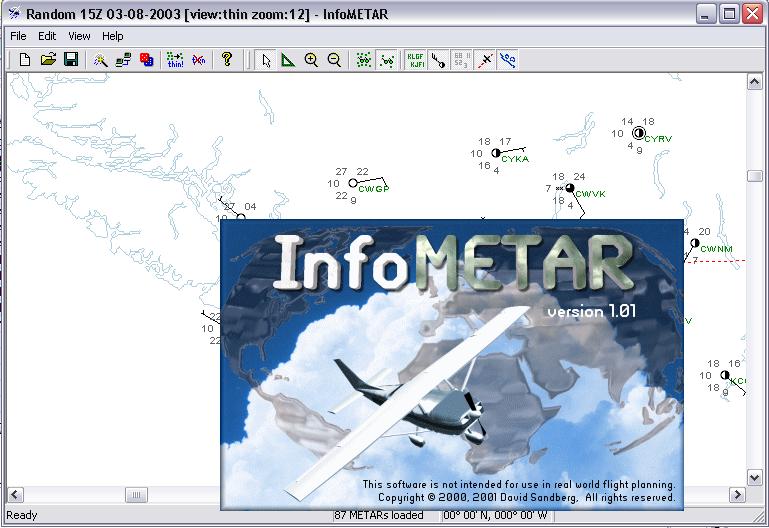Click the vertical scrollbar up arrow
Screen dimensions: 769x528
coord(754,82)
